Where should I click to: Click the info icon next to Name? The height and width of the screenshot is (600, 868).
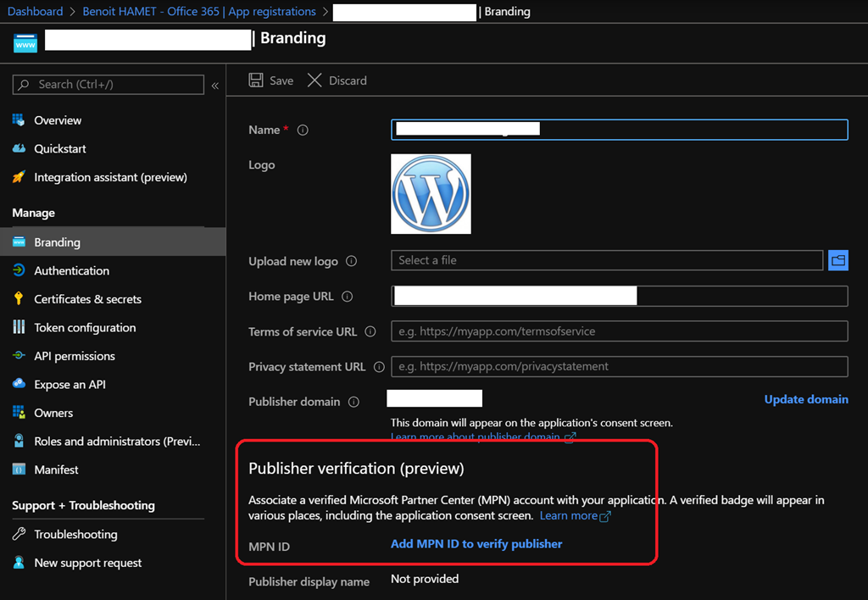click(303, 131)
